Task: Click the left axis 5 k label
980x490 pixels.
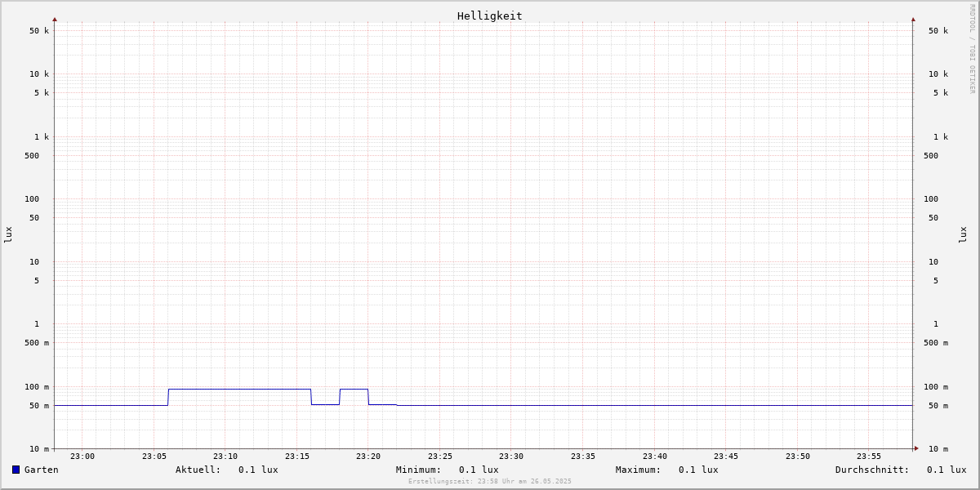Action: coord(42,93)
